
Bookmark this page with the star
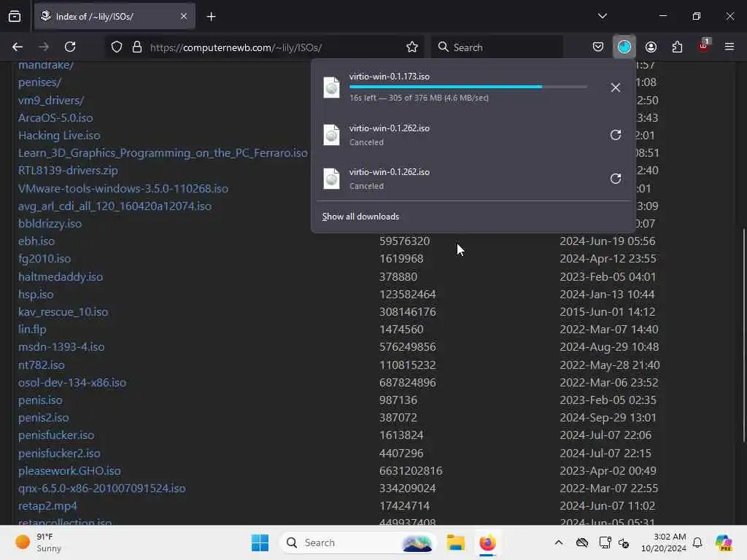point(412,47)
